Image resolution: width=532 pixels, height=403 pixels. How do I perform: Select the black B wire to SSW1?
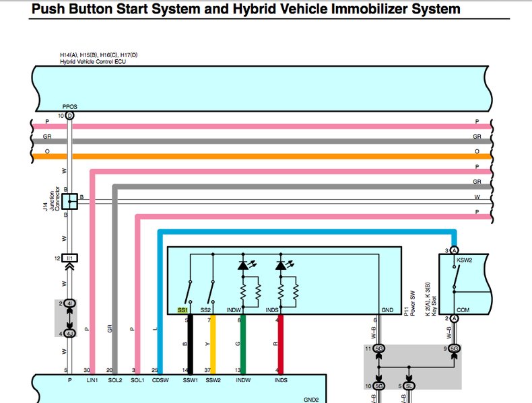[x=191, y=344]
